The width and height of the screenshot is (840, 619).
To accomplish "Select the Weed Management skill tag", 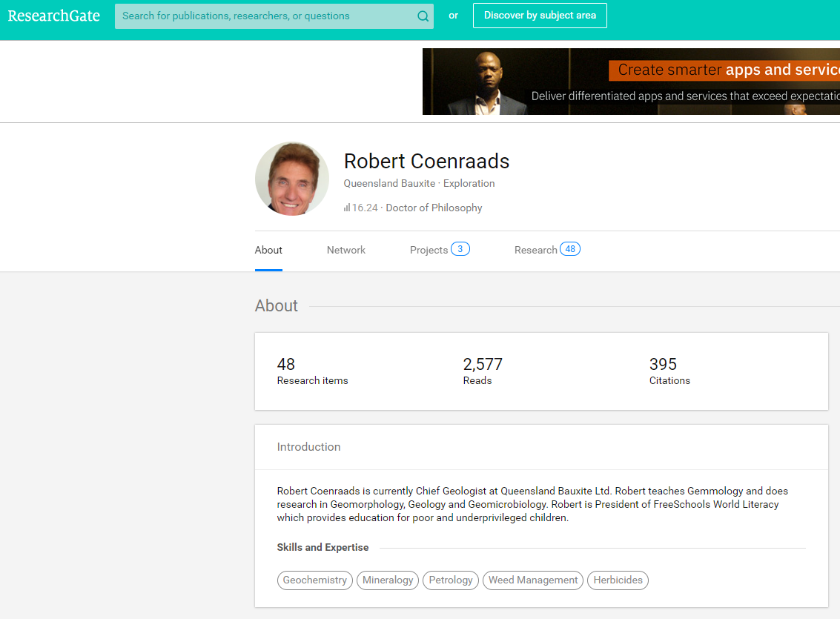I will pos(533,580).
